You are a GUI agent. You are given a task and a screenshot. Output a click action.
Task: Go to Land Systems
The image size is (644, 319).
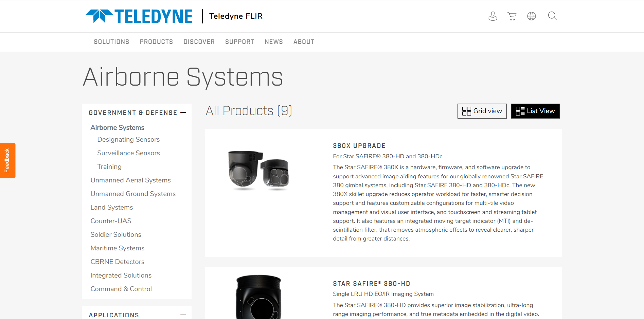(111, 207)
